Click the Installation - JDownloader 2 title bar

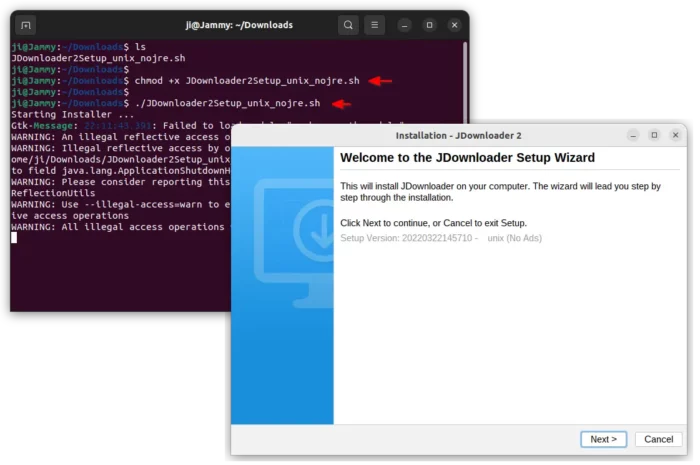[x=458, y=135]
